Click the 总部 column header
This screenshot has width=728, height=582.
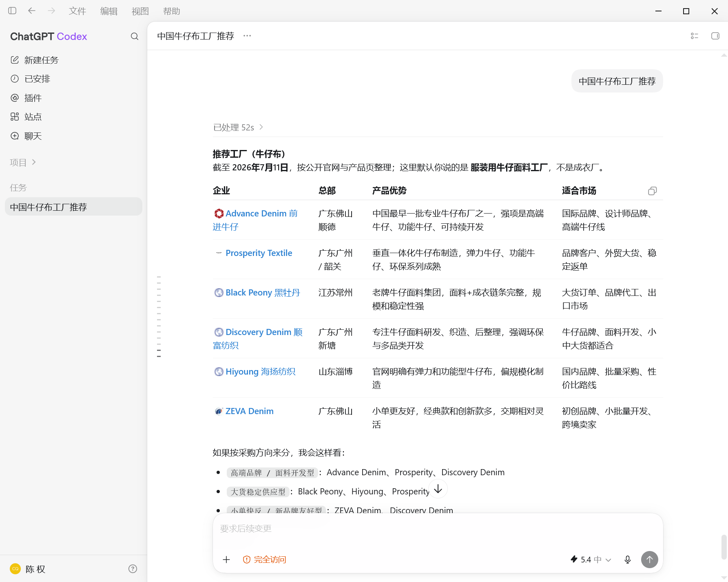(x=327, y=191)
